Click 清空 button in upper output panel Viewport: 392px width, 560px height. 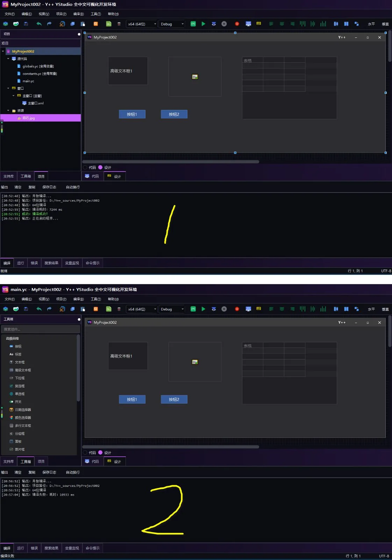[x=18, y=187]
